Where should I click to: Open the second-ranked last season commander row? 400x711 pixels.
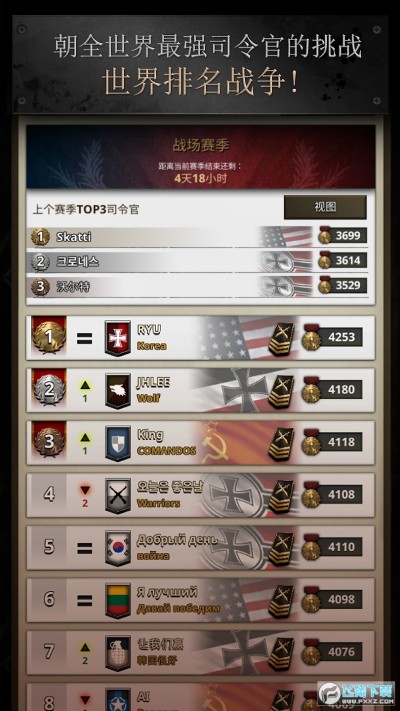coord(200,261)
